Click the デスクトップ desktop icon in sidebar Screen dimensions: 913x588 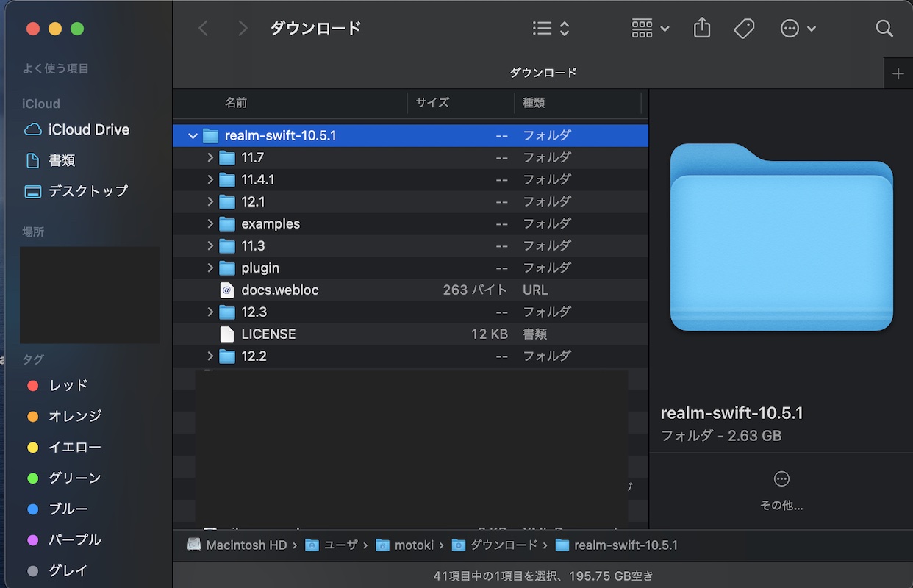pos(32,191)
